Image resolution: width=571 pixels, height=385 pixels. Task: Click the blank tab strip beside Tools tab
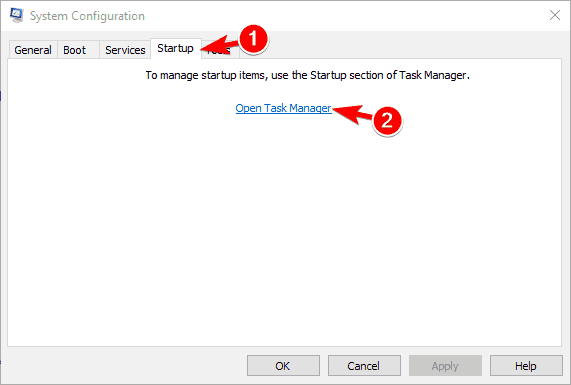[x=401, y=49]
